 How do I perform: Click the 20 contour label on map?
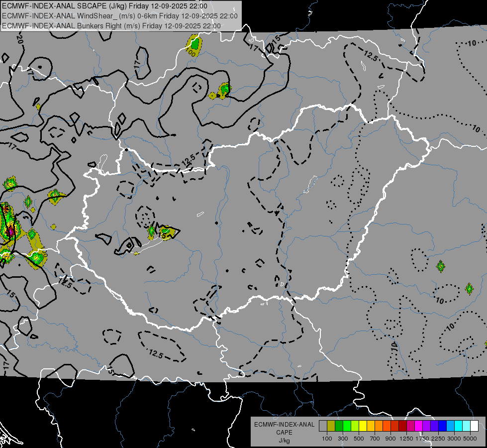click(x=19, y=39)
